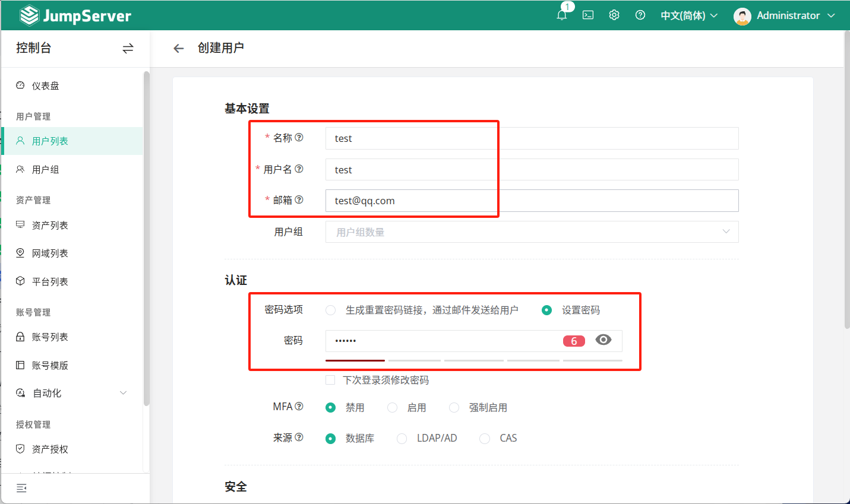Go back using the left arrow
This screenshot has height=504, width=850.
[x=178, y=48]
